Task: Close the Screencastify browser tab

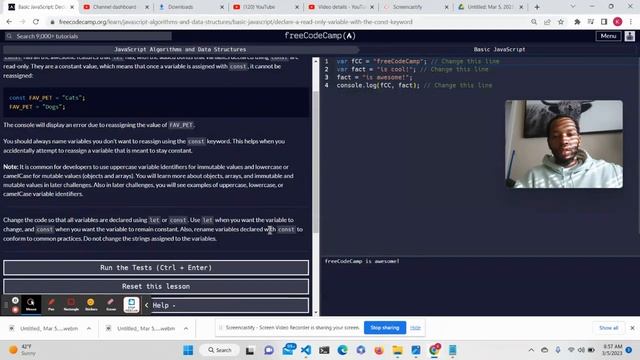Action: tap(446, 7)
